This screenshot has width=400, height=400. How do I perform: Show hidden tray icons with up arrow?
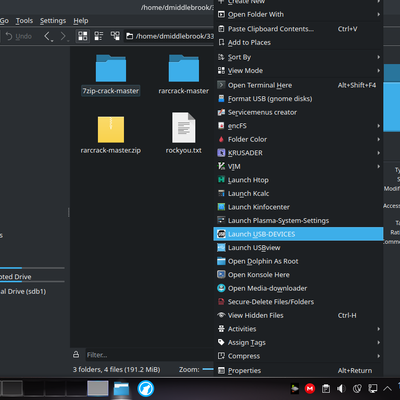click(x=387, y=388)
